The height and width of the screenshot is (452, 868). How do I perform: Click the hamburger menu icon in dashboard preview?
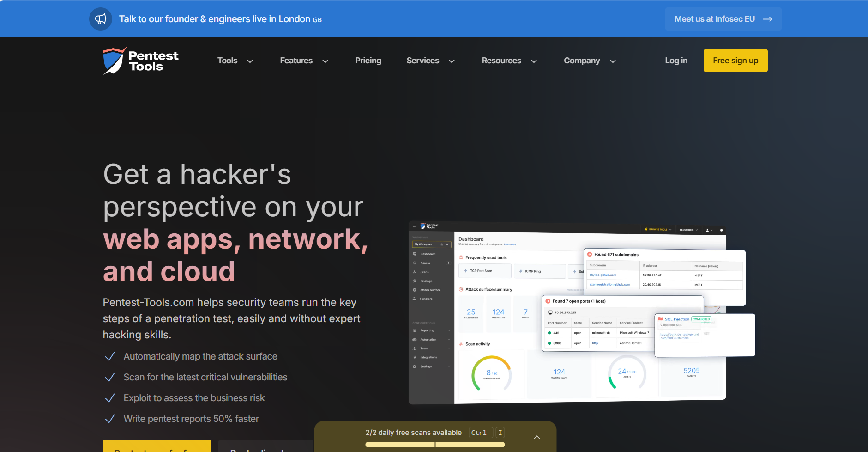coord(414,226)
